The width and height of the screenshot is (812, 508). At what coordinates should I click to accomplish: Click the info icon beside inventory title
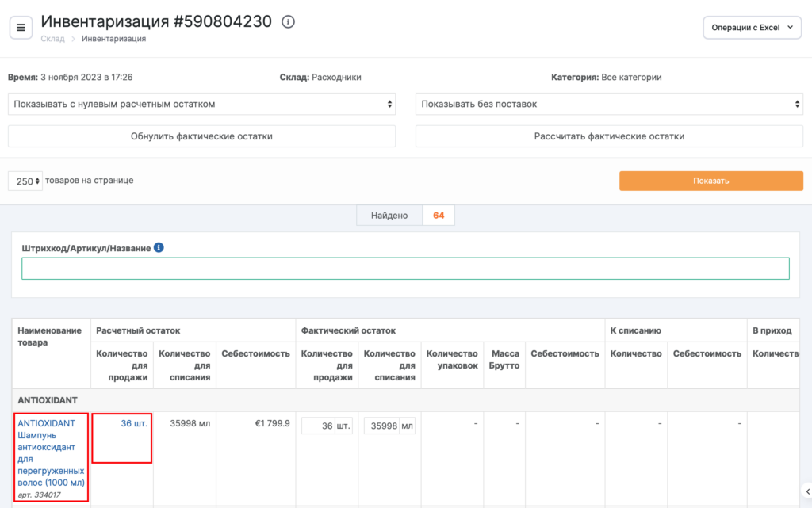pos(288,22)
